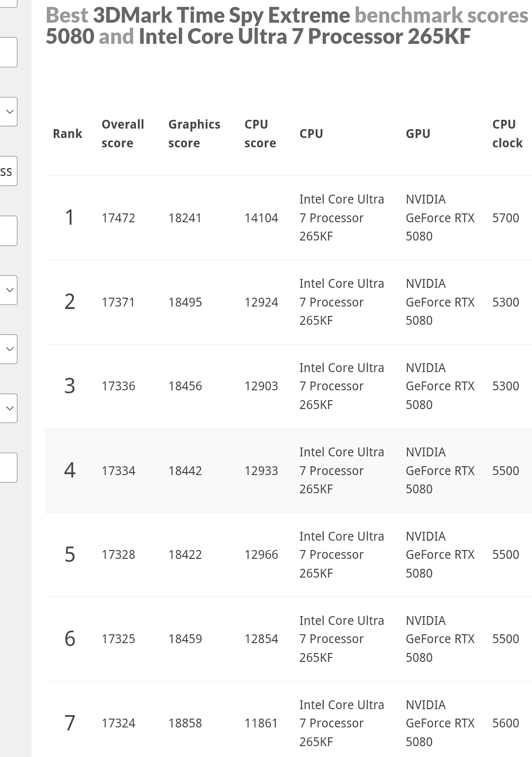Expand dropdown chevron left of rank 2 row
Image resolution: width=532 pixels, height=757 pixels.
coord(8,290)
